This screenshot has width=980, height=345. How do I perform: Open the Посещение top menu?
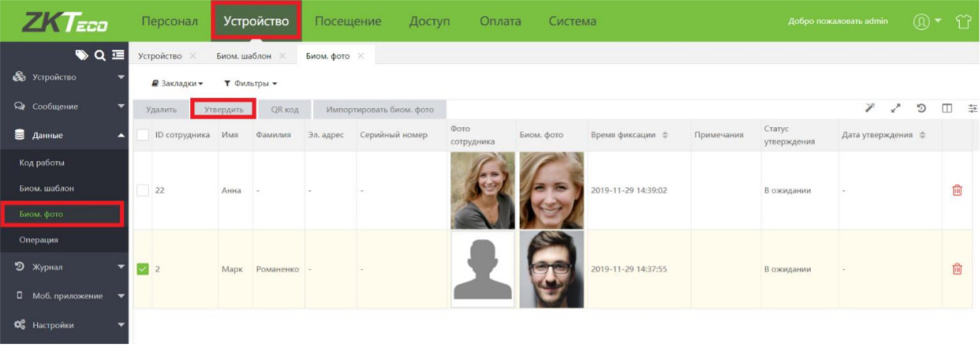(x=348, y=22)
